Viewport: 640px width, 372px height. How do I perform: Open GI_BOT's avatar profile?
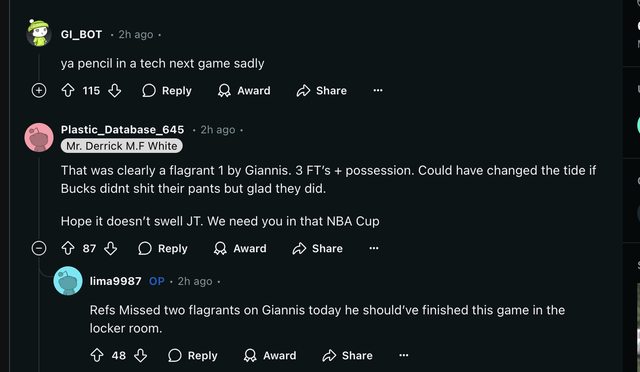[x=38, y=33]
